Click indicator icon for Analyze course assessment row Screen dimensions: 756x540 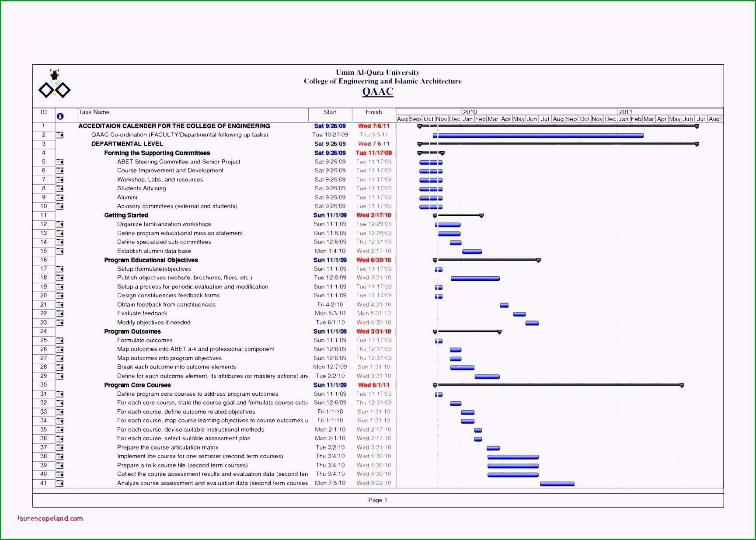(59, 484)
